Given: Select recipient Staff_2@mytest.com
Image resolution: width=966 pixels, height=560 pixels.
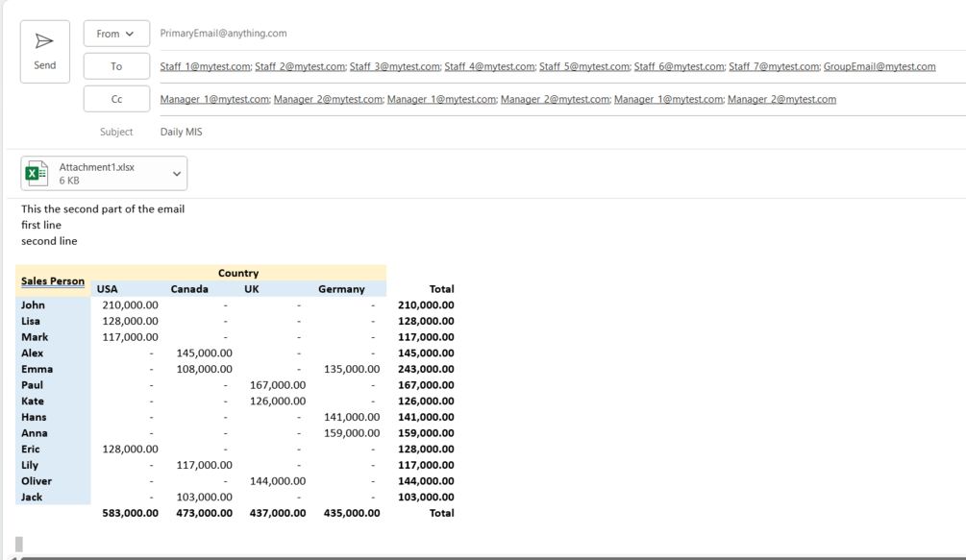Looking at the screenshot, I should [300, 66].
